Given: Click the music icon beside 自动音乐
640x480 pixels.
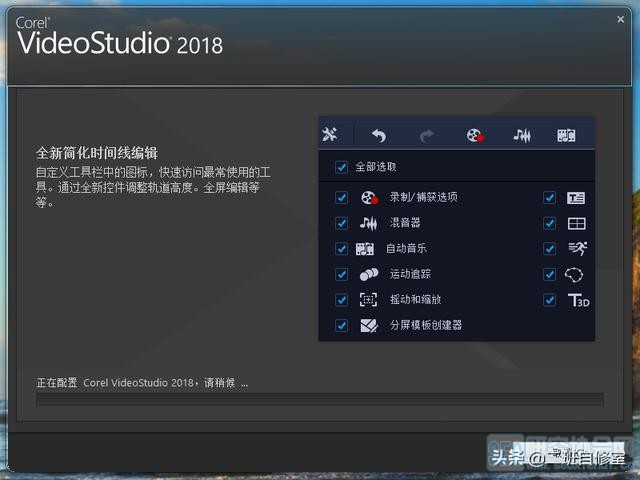Looking at the screenshot, I should pos(364,249).
